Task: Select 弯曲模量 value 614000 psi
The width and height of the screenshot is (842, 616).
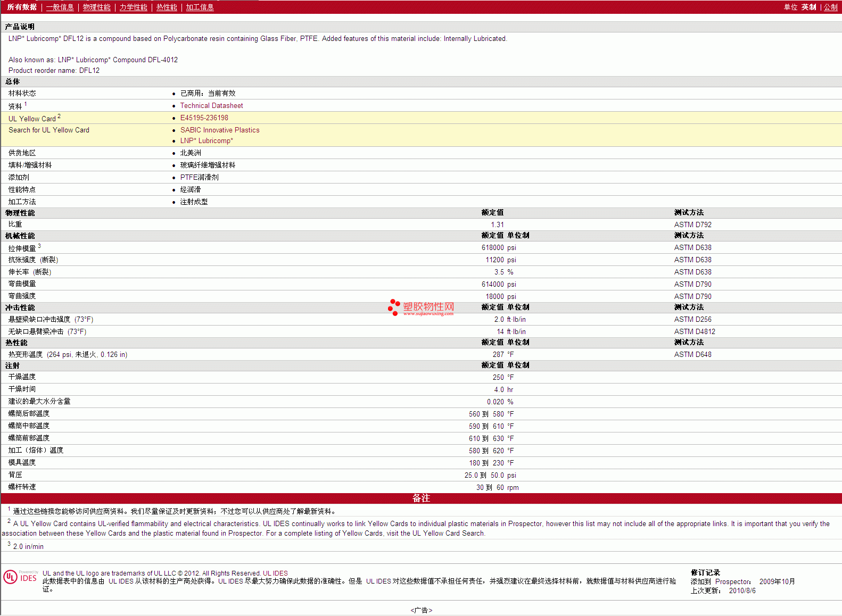Action: click(x=499, y=284)
